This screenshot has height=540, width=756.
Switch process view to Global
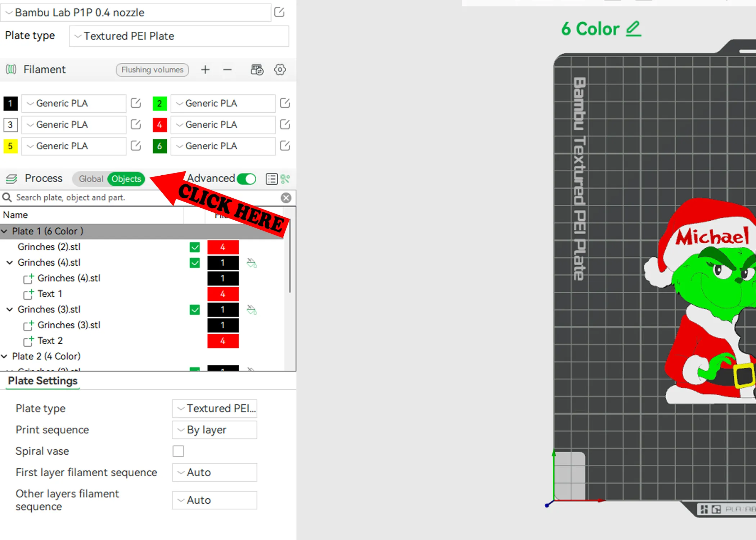click(91, 179)
